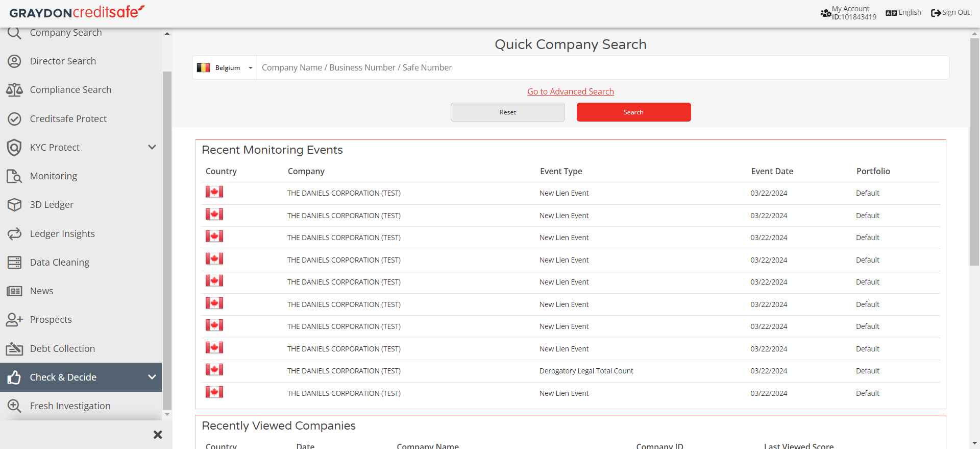Click the Sign Out arrow icon
Screen dimensions: 980x449
click(936, 13)
